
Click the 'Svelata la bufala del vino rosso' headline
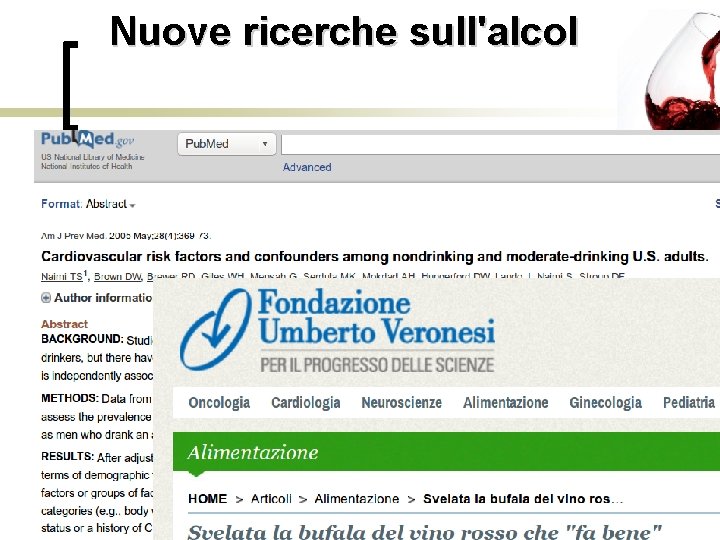click(425, 531)
